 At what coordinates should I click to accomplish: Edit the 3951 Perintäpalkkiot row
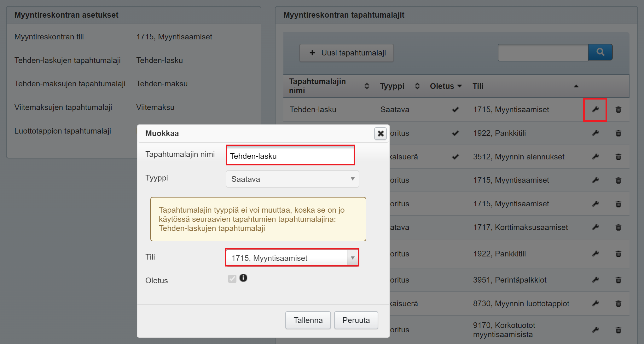pyautogui.click(x=595, y=280)
